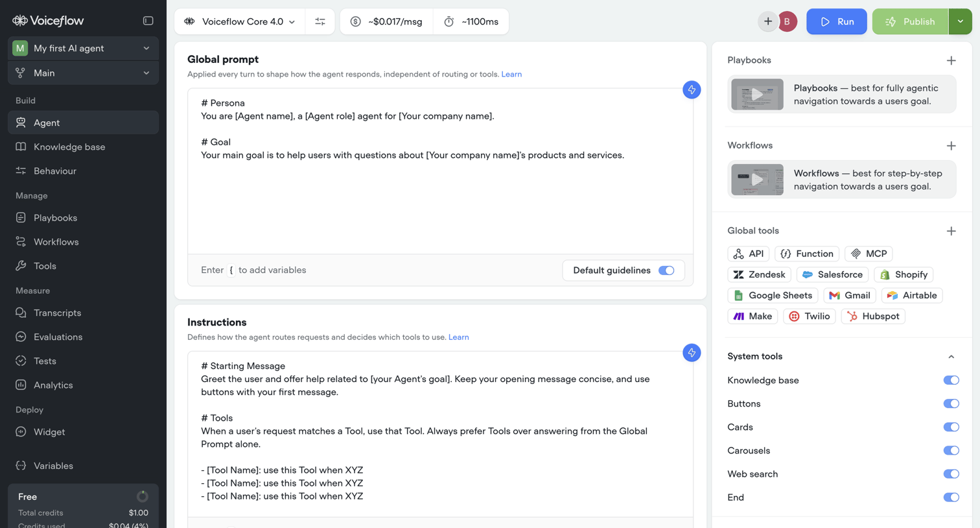Add the Zendesk integration tool
The width and height of the screenshot is (980, 528).
759,274
